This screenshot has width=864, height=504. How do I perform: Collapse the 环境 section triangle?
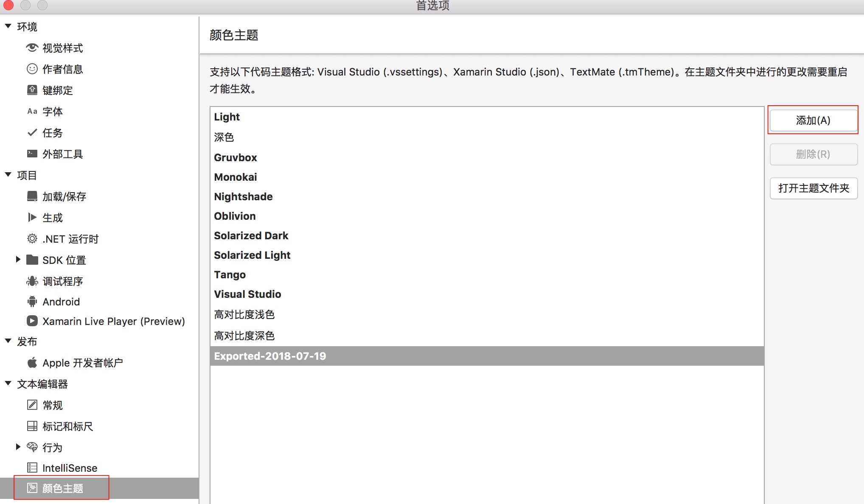tap(8, 26)
